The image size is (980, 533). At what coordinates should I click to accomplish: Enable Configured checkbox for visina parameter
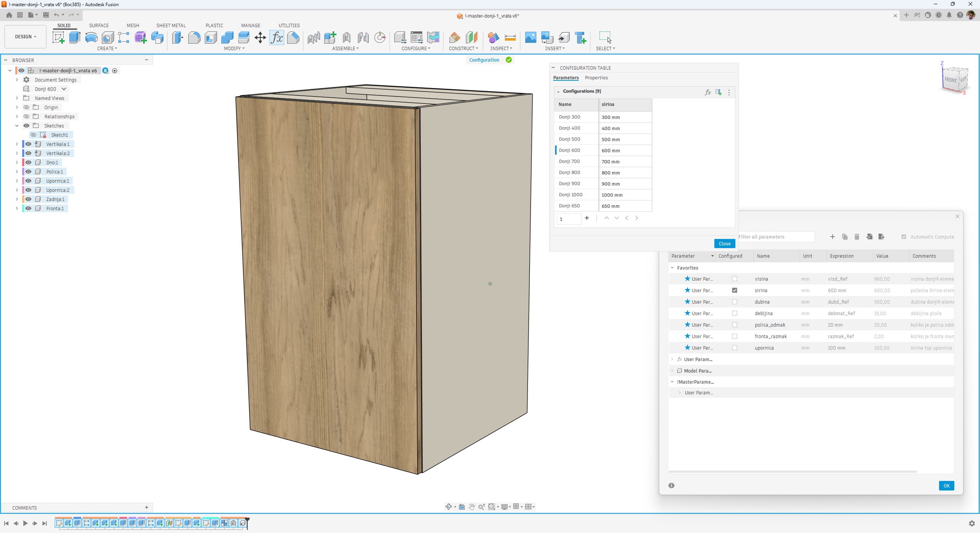pos(734,279)
